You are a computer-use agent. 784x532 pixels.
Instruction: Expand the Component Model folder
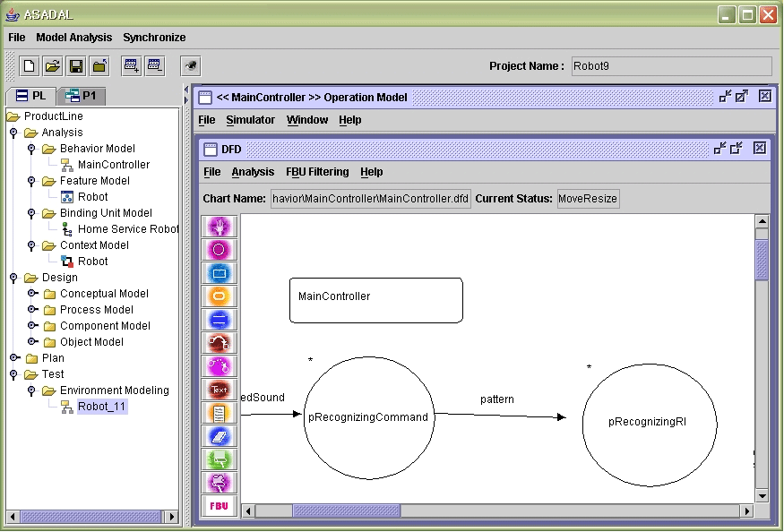click(x=32, y=325)
